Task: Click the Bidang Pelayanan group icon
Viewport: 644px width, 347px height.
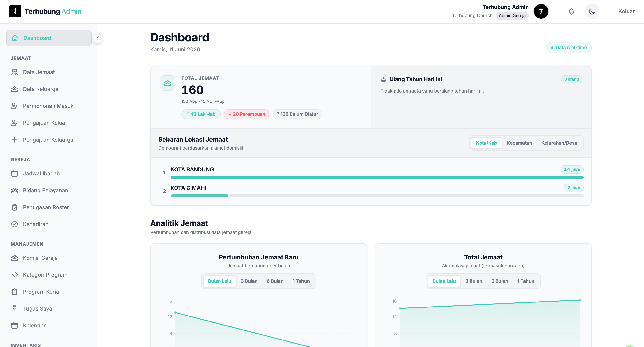Action: pos(15,191)
